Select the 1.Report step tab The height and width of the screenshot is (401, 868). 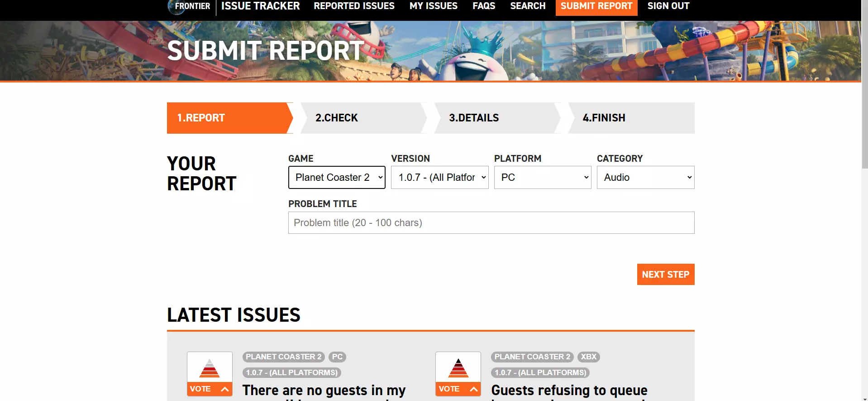[230, 118]
